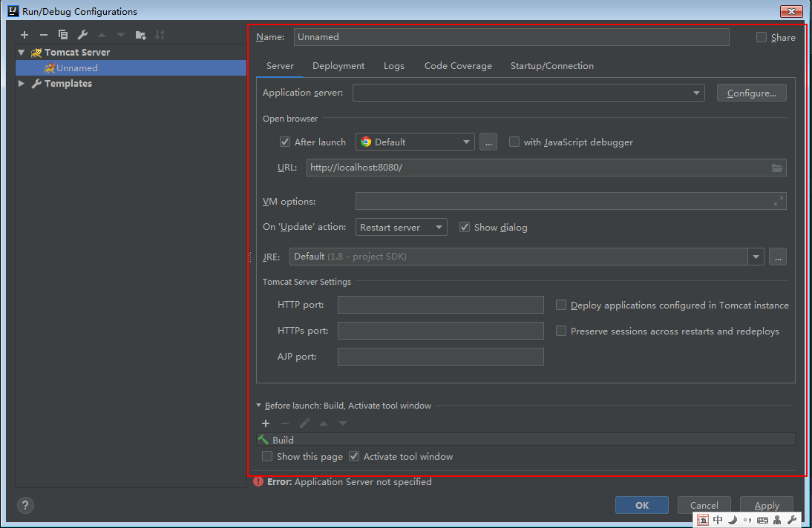Click the URL input field

546,168
